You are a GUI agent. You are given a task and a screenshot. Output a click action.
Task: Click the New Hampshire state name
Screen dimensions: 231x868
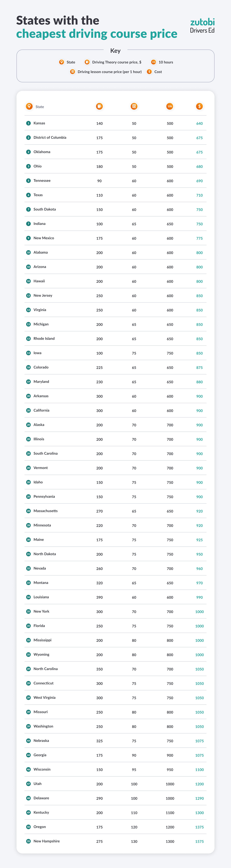(x=47, y=841)
